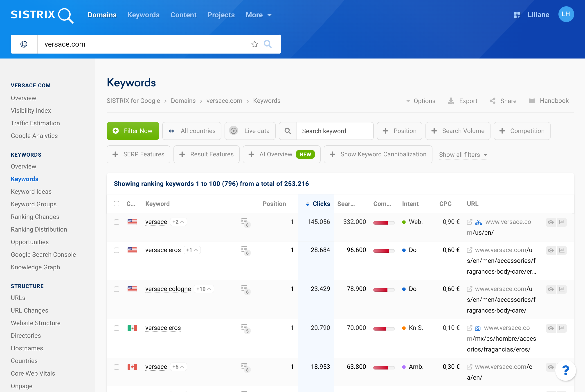
Task: Expand +1 badge next to versace eros
Action: pyautogui.click(x=192, y=250)
